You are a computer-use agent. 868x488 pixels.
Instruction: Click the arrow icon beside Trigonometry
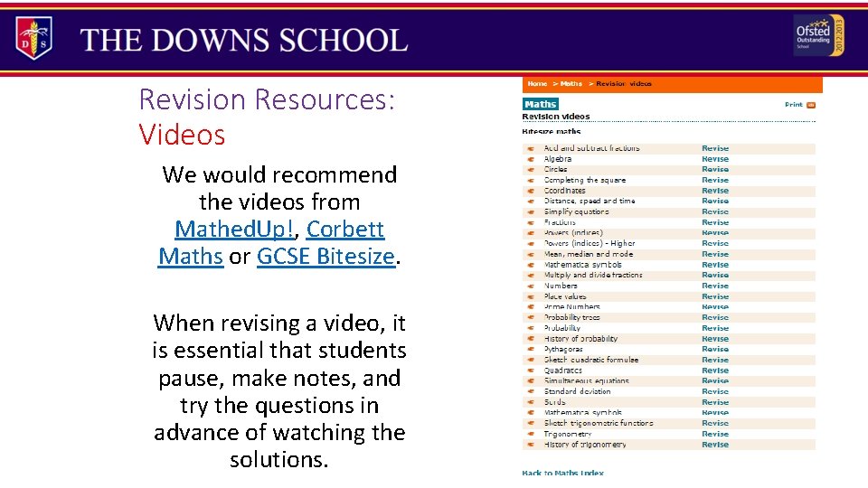click(531, 435)
